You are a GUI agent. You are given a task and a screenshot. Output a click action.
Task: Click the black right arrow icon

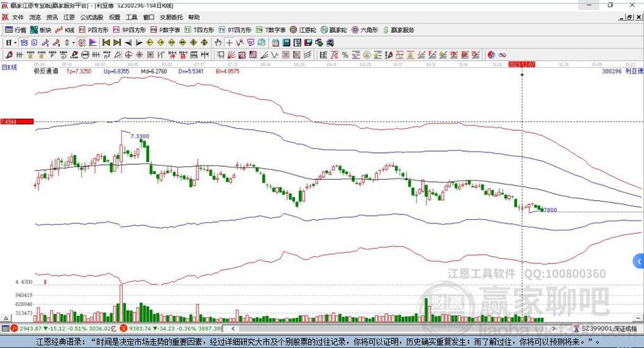pos(139,42)
